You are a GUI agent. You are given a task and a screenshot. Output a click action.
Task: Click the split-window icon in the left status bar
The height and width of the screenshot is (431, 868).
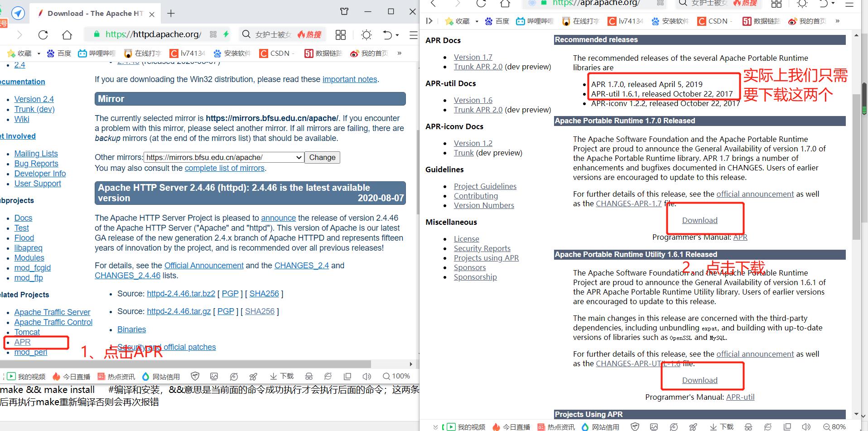[347, 376]
